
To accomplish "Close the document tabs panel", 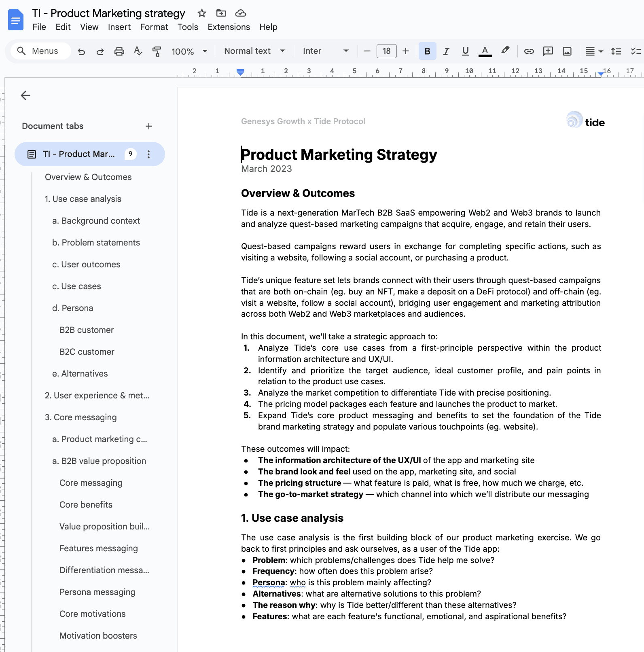I will pyautogui.click(x=25, y=95).
